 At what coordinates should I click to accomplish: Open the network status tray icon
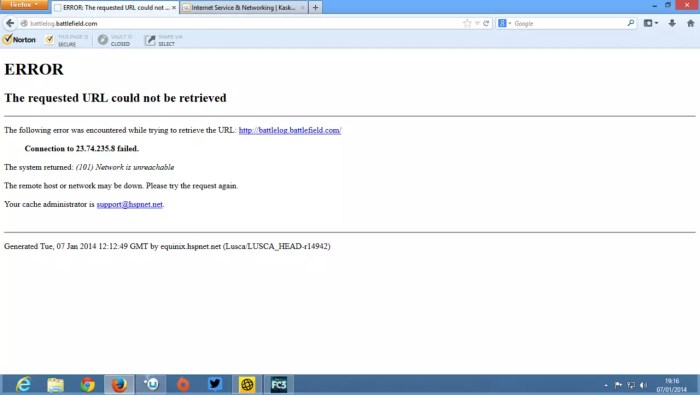pos(631,385)
